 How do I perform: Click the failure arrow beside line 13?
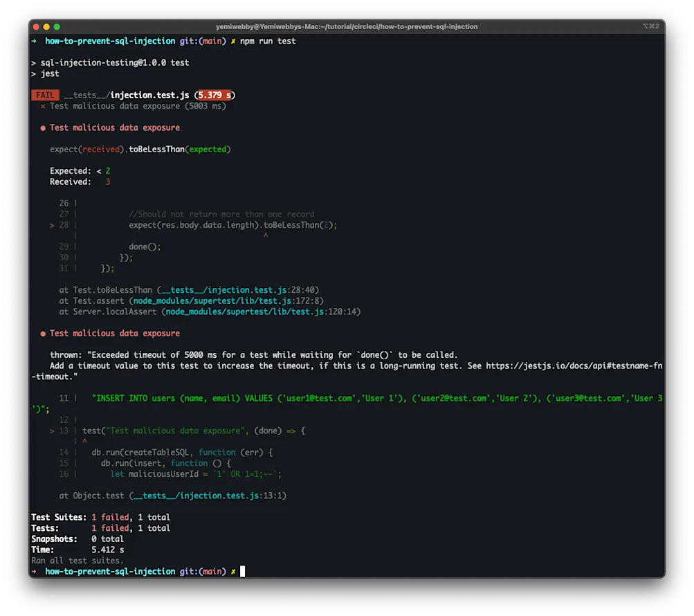click(51, 430)
